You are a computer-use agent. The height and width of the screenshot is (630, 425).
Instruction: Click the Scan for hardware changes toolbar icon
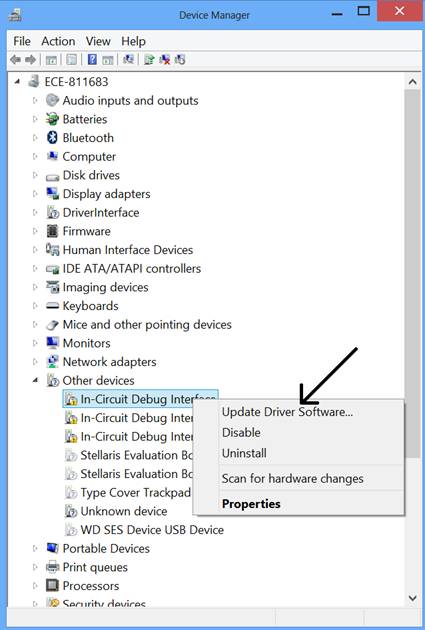(129, 59)
